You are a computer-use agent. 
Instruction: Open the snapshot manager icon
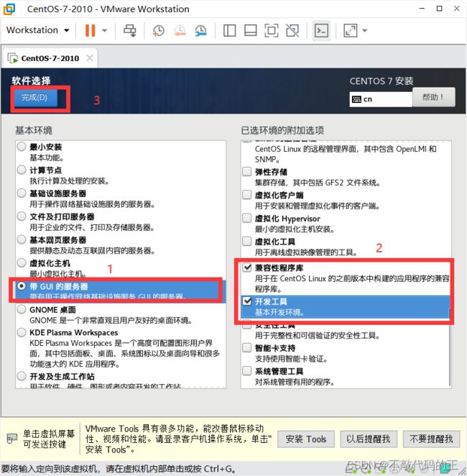tap(200, 30)
